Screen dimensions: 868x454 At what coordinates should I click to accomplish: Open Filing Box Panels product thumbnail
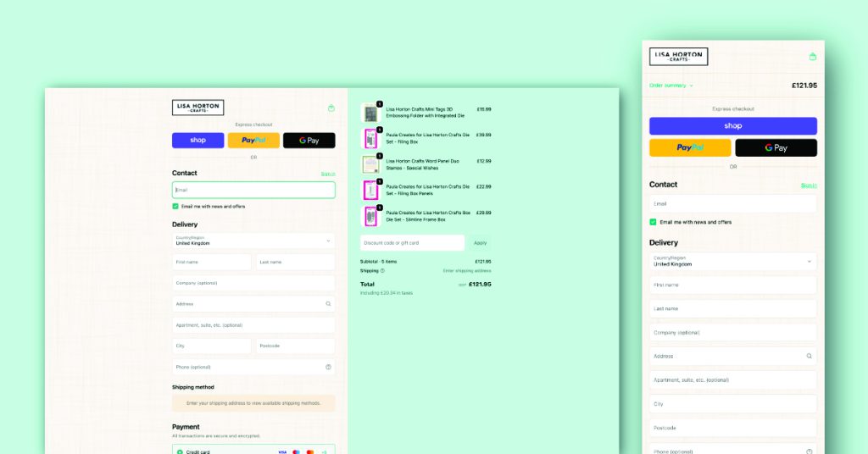click(370, 191)
